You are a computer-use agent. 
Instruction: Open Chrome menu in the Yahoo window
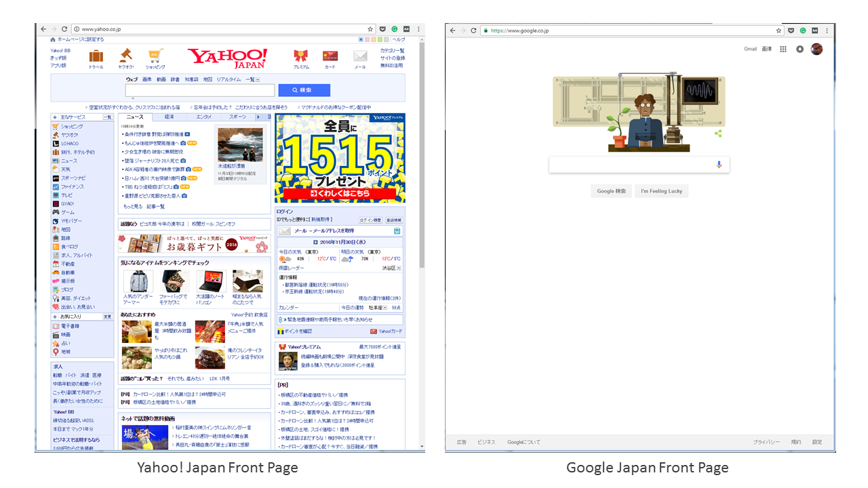pos(418,29)
